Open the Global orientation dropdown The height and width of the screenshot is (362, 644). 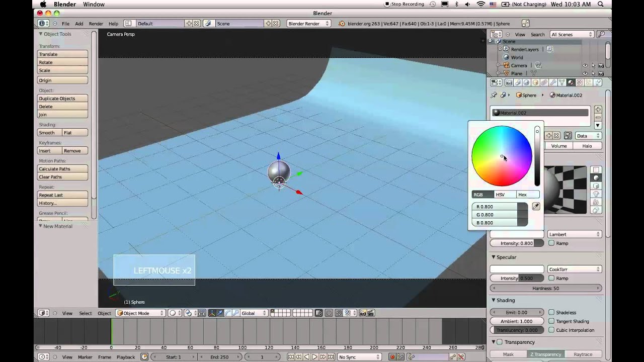pyautogui.click(x=254, y=313)
